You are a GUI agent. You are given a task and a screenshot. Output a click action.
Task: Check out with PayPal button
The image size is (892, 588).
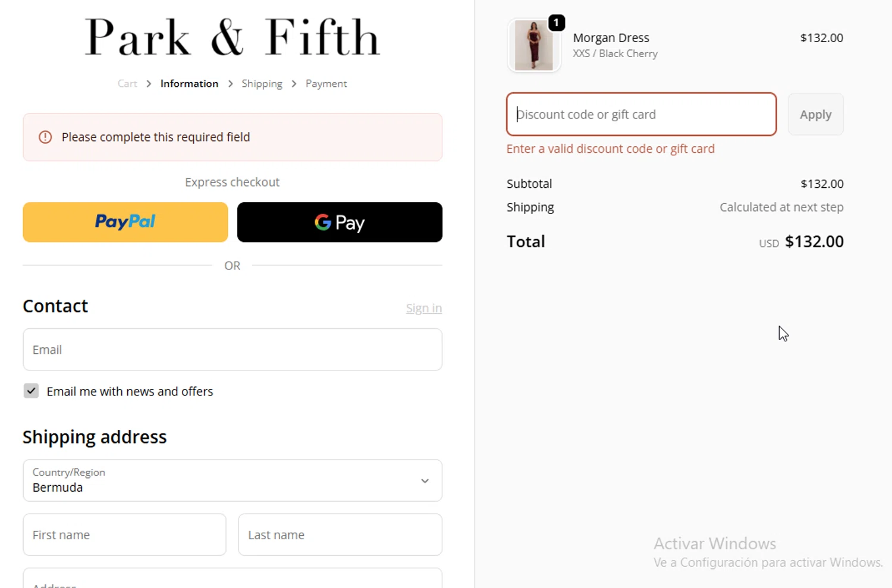125,222
